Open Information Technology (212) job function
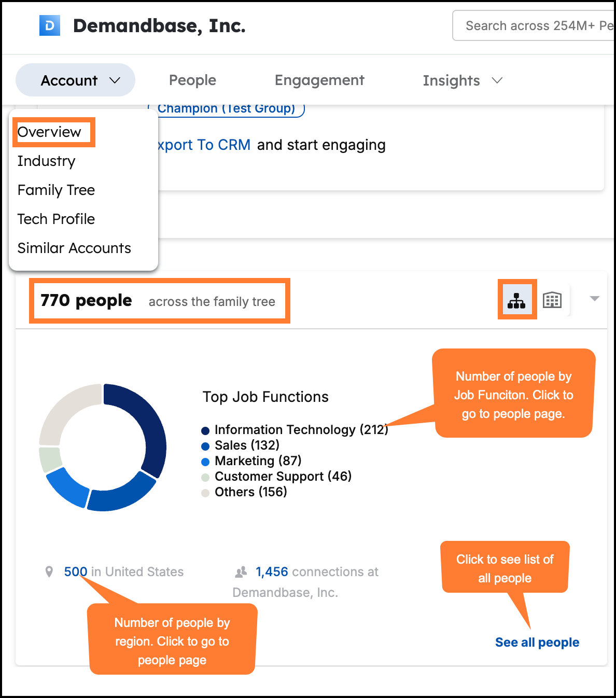This screenshot has width=616, height=698. pyautogui.click(x=301, y=430)
